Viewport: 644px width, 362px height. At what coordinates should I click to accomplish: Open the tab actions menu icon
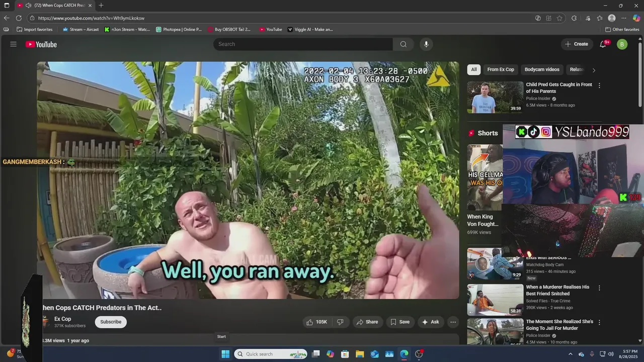(x=7, y=5)
